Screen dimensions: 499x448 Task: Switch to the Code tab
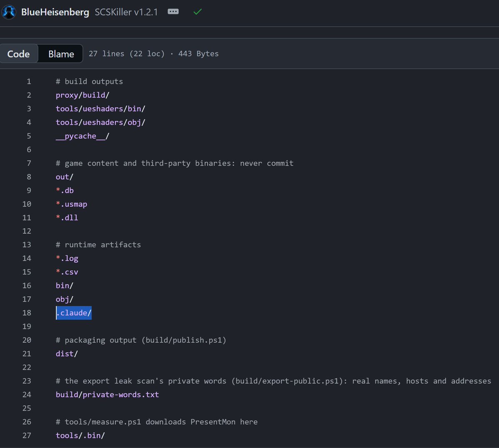[19, 54]
